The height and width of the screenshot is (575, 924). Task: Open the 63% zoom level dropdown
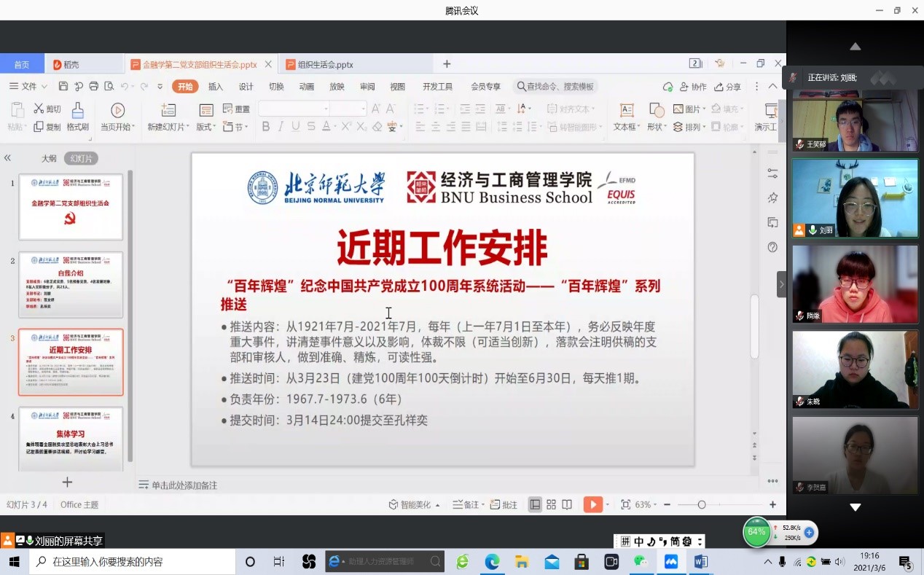[646, 504]
